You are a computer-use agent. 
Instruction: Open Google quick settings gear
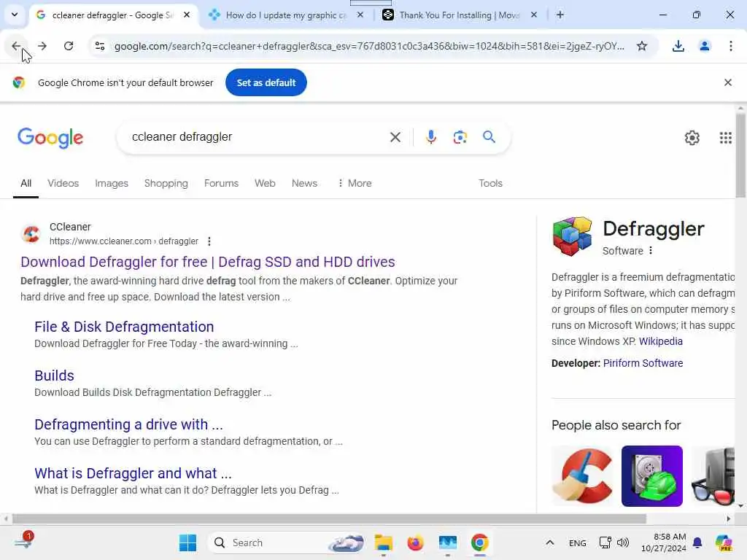pyautogui.click(x=692, y=138)
